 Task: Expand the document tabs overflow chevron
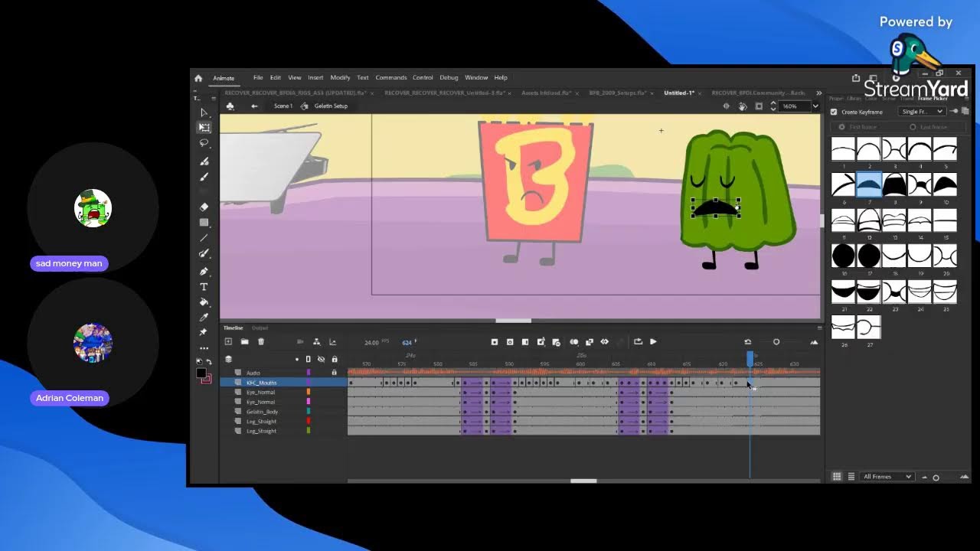tap(818, 93)
